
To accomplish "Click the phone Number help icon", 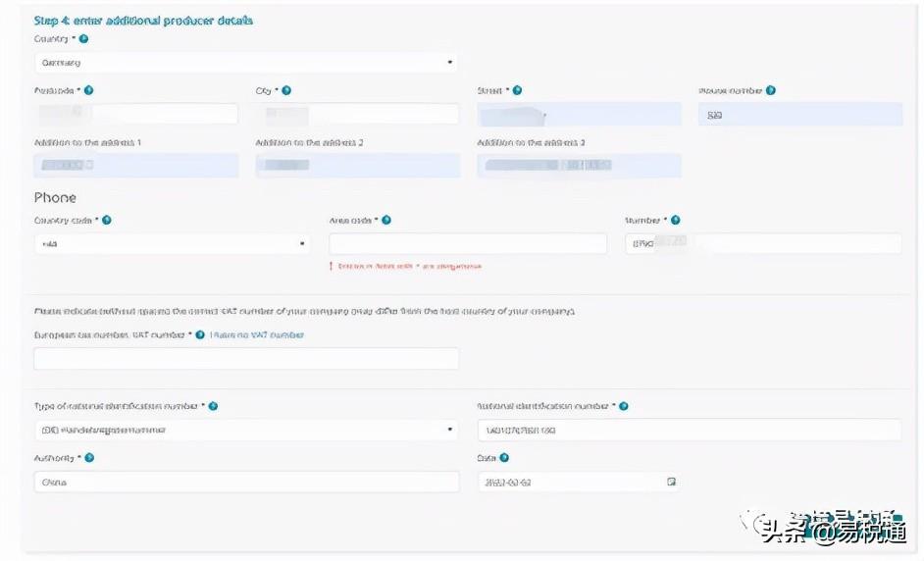I will (x=675, y=221).
